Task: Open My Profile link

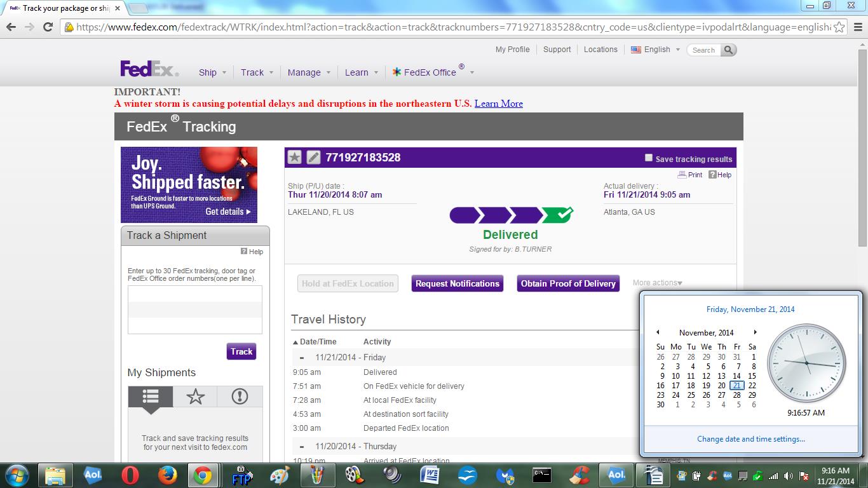Action: [512, 50]
